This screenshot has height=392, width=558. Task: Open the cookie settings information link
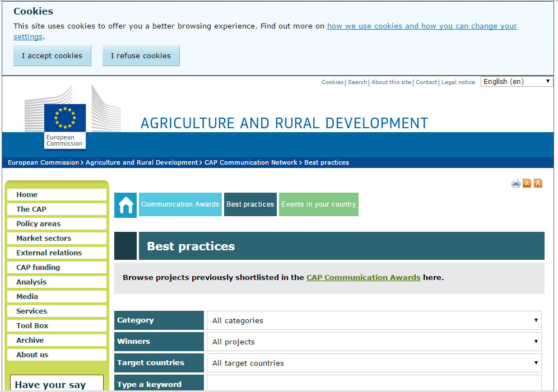(x=421, y=26)
